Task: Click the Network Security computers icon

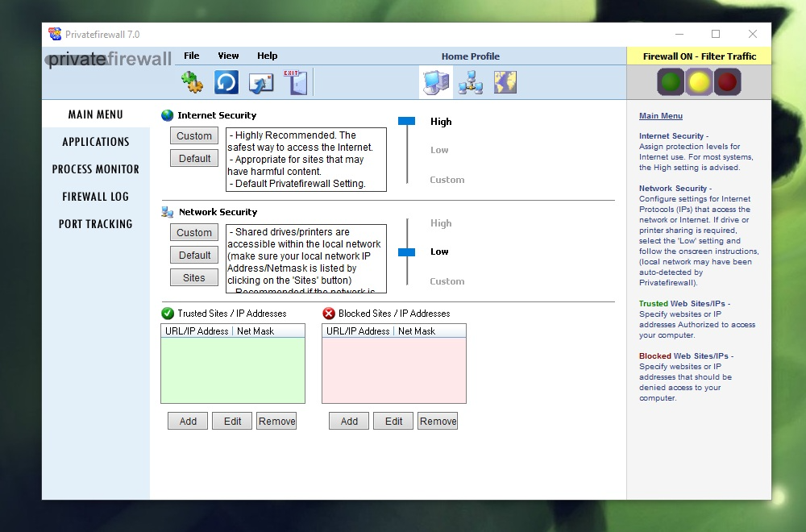Action: coord(168,212)
